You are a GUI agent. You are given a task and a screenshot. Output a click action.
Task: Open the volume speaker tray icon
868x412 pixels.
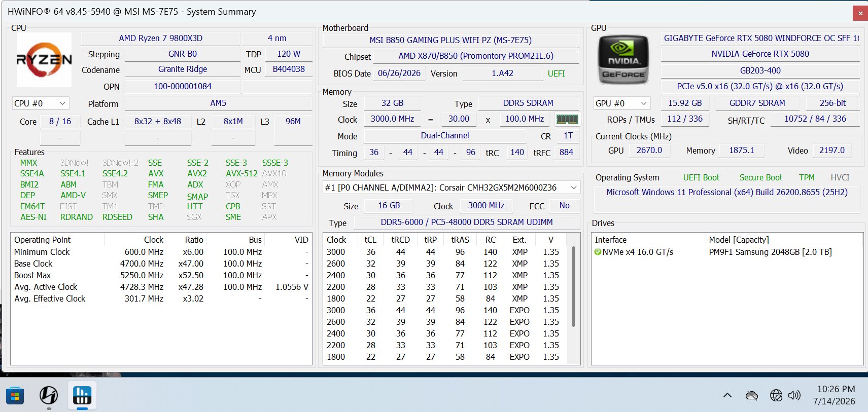click(x=794, y=395)
